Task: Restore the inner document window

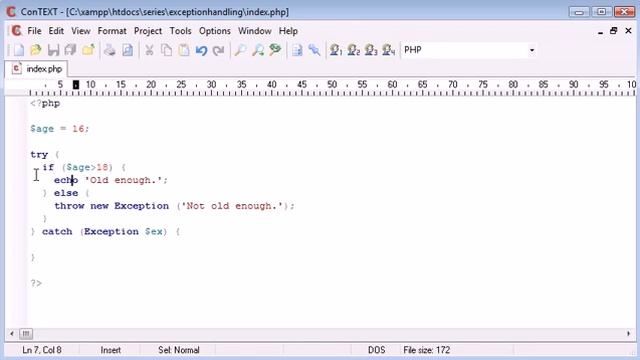Action: [x=613, y=31]
